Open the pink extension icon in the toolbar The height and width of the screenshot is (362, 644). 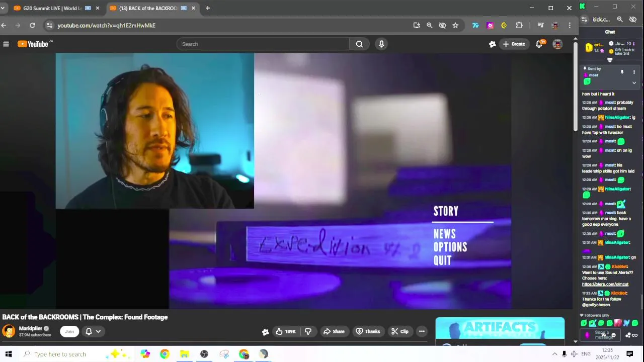click(x=490, y=25)
